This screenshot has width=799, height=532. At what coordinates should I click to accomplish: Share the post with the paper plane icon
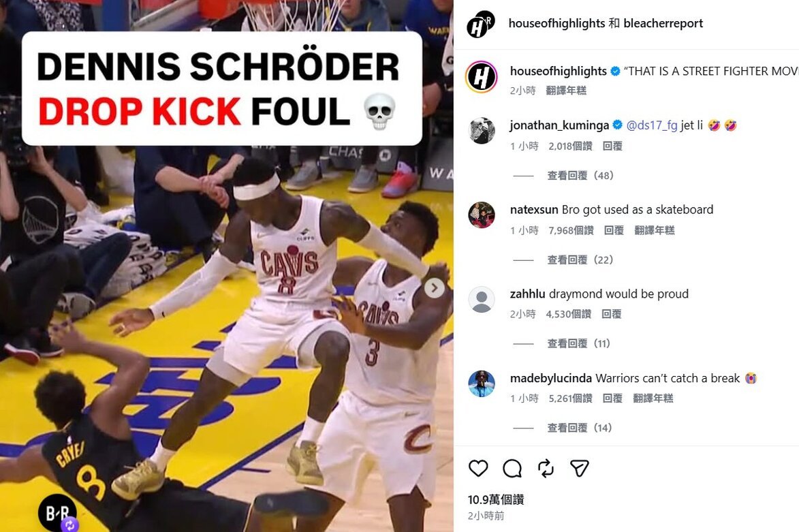580,468
